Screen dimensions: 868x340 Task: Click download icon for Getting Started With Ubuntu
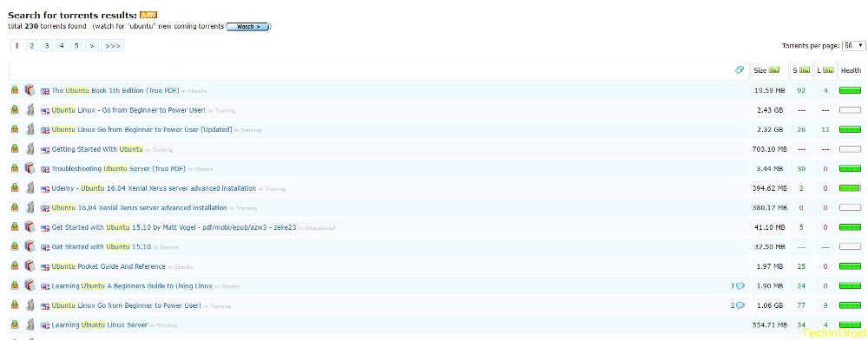(15, 148)
